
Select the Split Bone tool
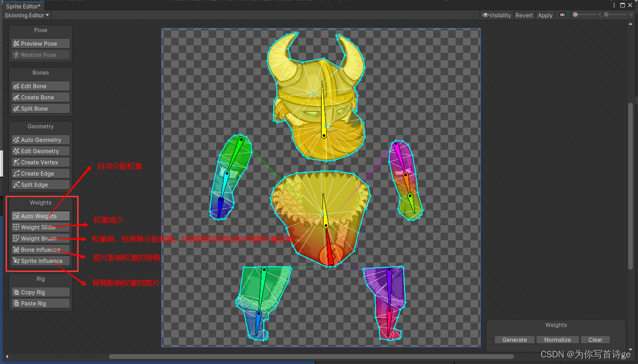point(41,108)
